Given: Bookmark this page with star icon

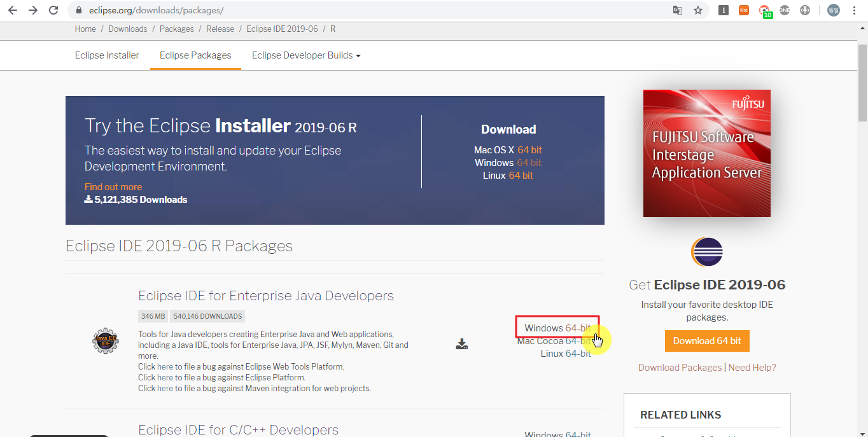Looking at the screenshot, I should (x=698, y=10).
